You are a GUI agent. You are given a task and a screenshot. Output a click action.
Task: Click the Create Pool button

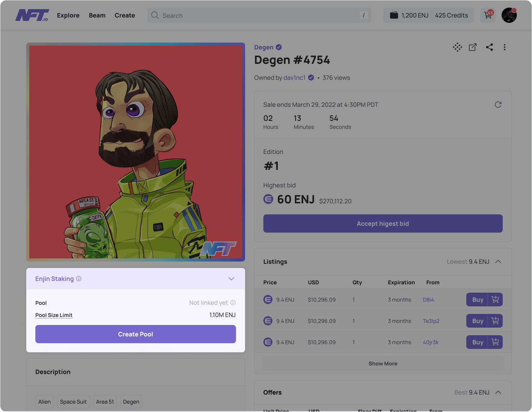pyautogui.click(x=136, y=334)
